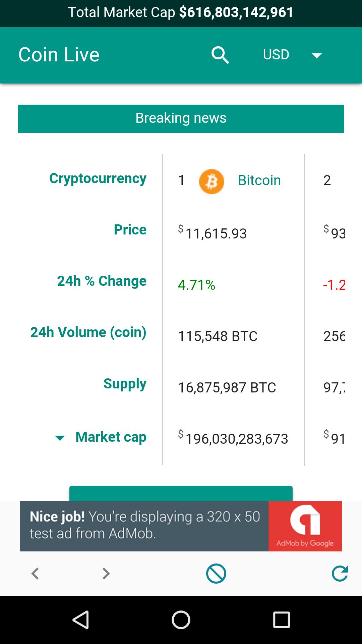
Task: Sort by 24h % Change header
Action: 102,281
